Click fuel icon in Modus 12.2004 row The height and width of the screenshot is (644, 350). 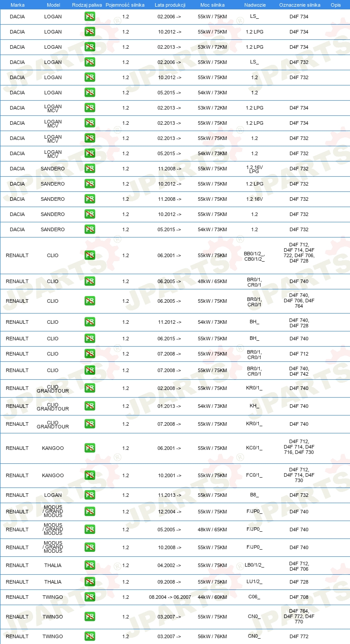(90, 512)
